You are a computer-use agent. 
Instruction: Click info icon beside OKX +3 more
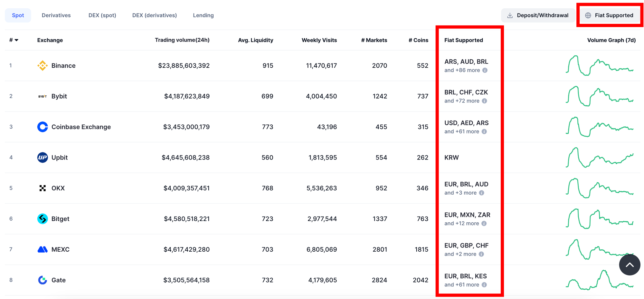[x=482, y=193]
